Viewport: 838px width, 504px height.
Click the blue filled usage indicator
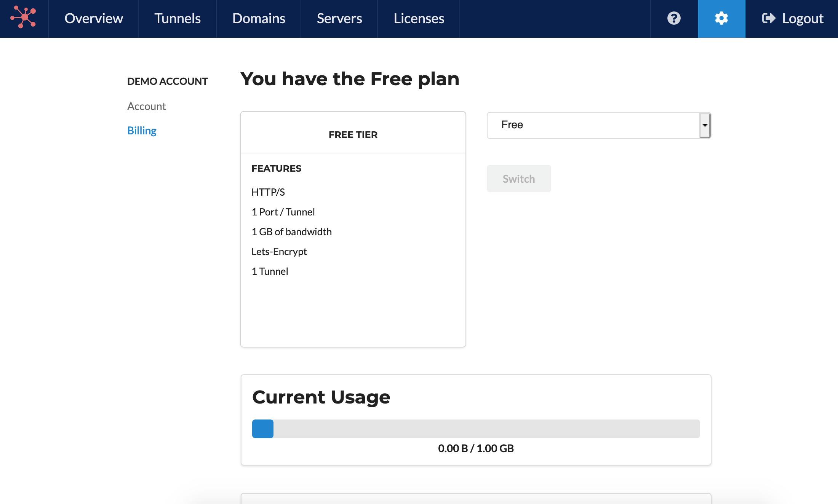[263, 429]
